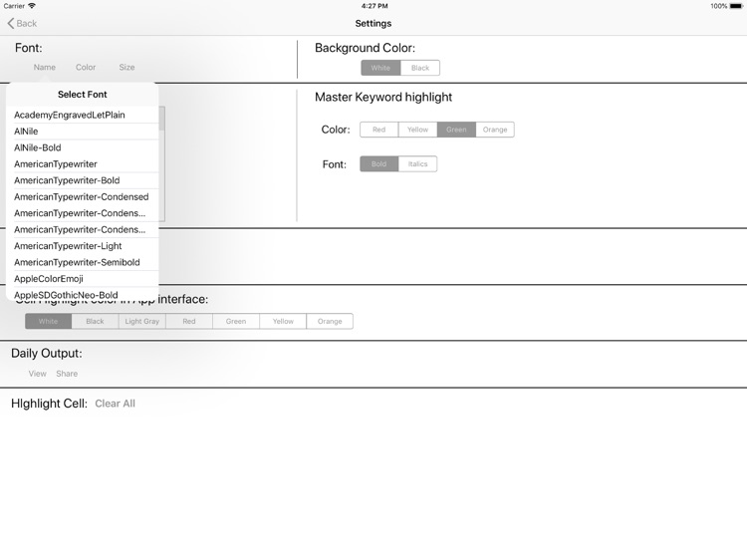The height and width of the screenshot is (560, 747).
Task: Set cell highlight color to White
Action: tap(48, 321)
